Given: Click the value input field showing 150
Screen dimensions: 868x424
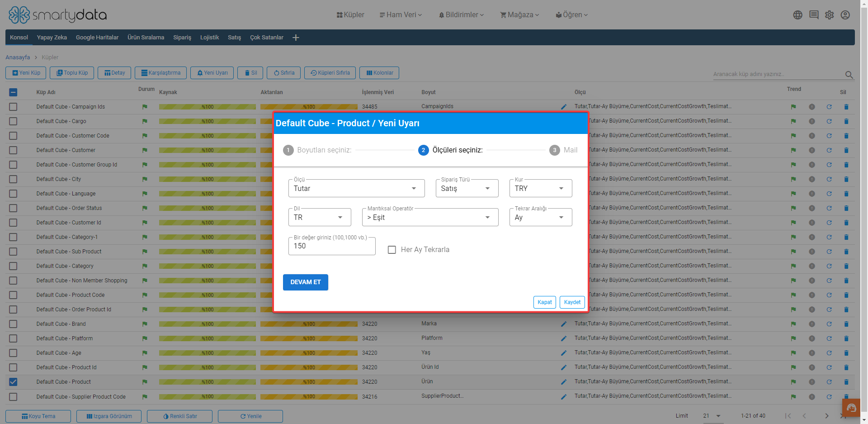Looking at the screenshot, I should click(x=332, y=246).
